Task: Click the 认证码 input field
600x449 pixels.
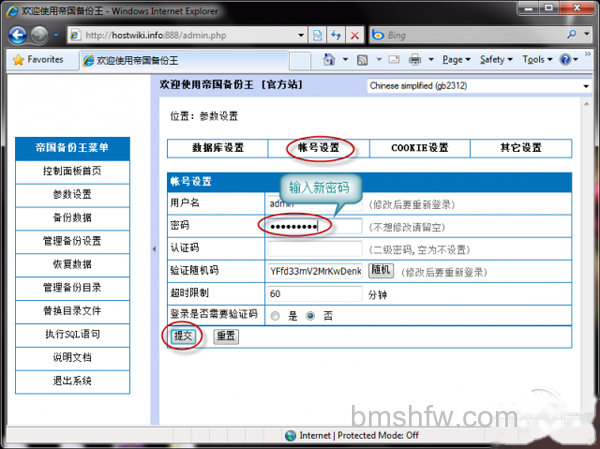Action: pyautogui.click(x=315, y=249)
